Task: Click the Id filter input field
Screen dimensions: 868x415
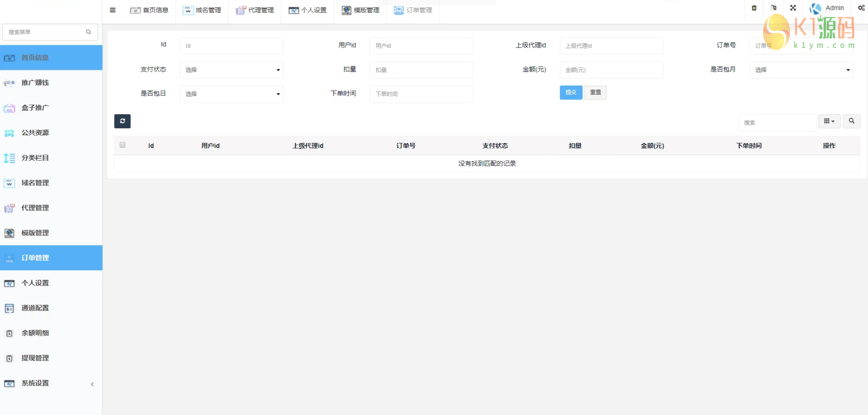Action: 231,46
